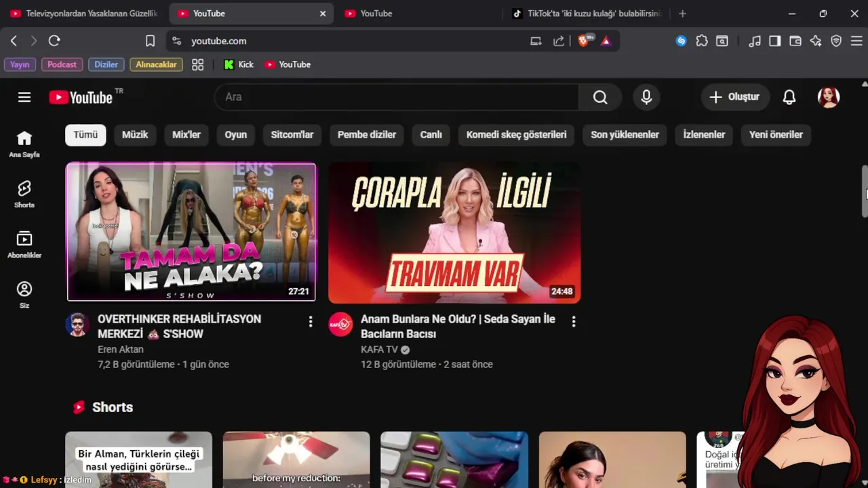The width and height of the screenshot is (868, 488).
Task: Select the Tümü filter chip
Action: pos(85,134)
